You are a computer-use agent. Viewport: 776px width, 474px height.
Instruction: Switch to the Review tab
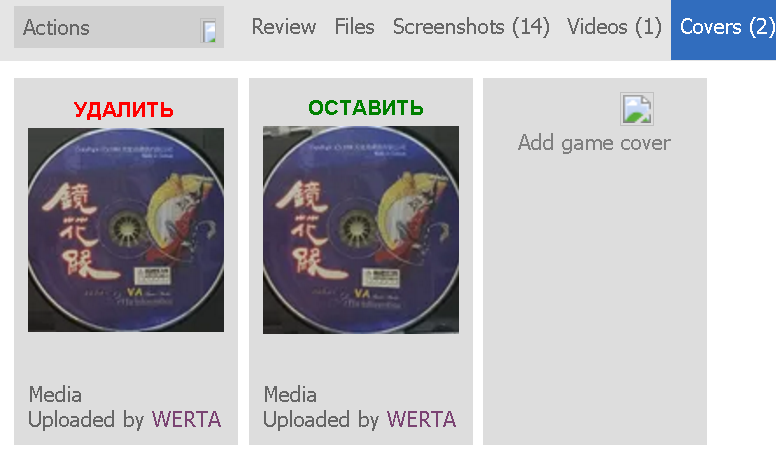tap(284, 27)
